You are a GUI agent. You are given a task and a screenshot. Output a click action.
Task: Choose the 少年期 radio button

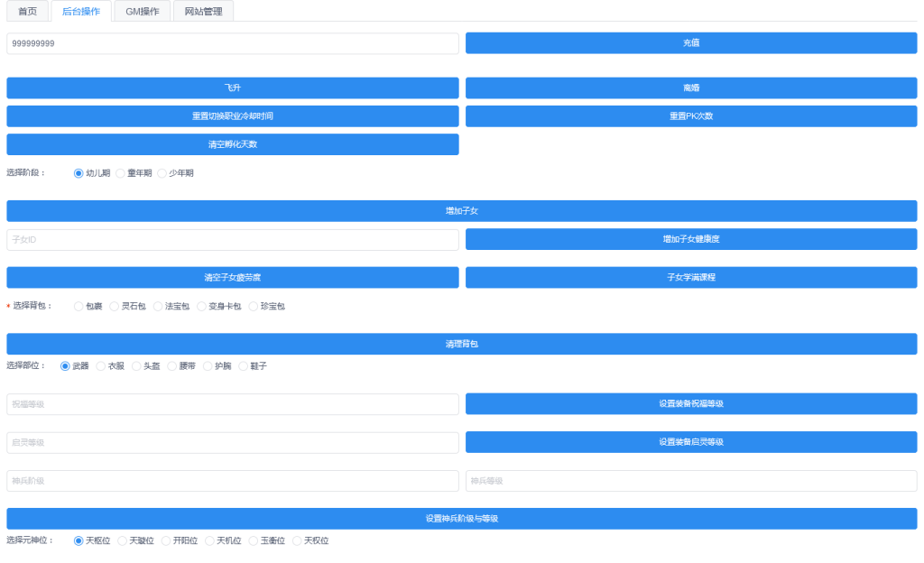click(162, 173)
